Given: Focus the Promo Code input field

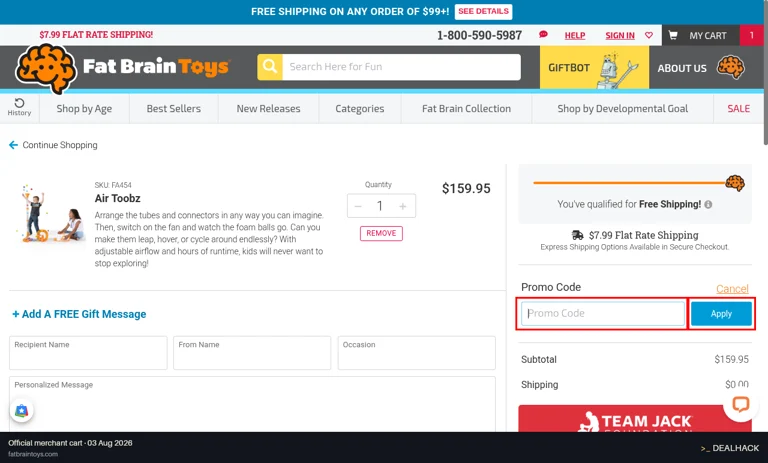Looking at the screenshot, I should (602, 314).
